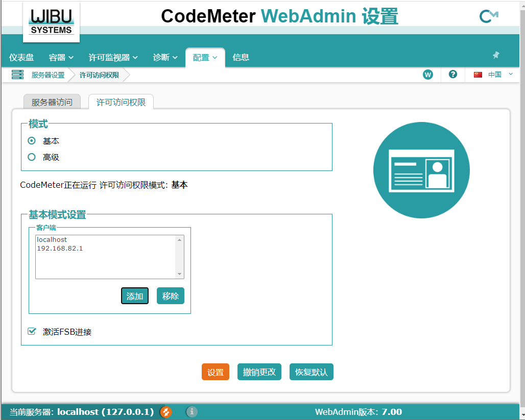Expand the 诊断 menu
Image resolution: width=525 pixels, height=420 pixels.
click(x=165, y=58)
